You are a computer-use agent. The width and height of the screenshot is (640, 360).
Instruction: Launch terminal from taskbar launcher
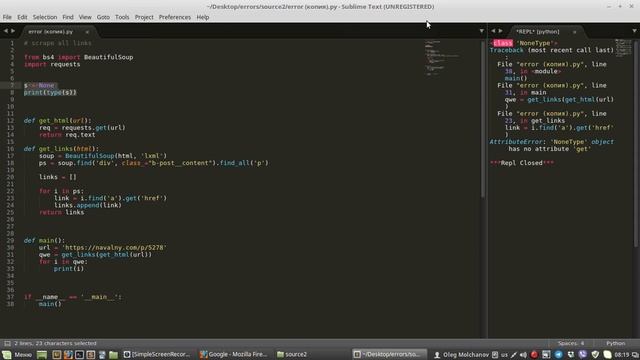[79, 354]
